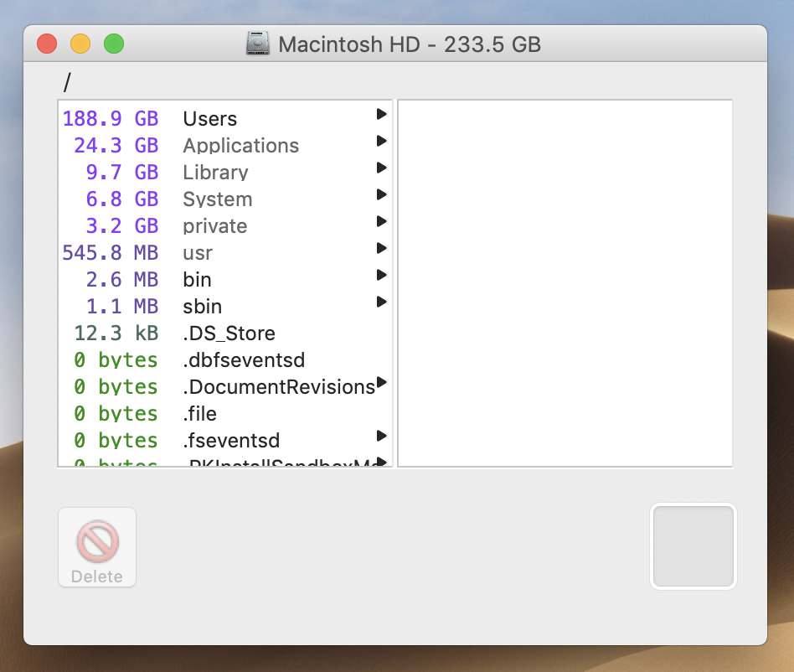Select the .DocumentRevisions entry name
The height and width of the screenshot is (672, 794).
point(279,387)
